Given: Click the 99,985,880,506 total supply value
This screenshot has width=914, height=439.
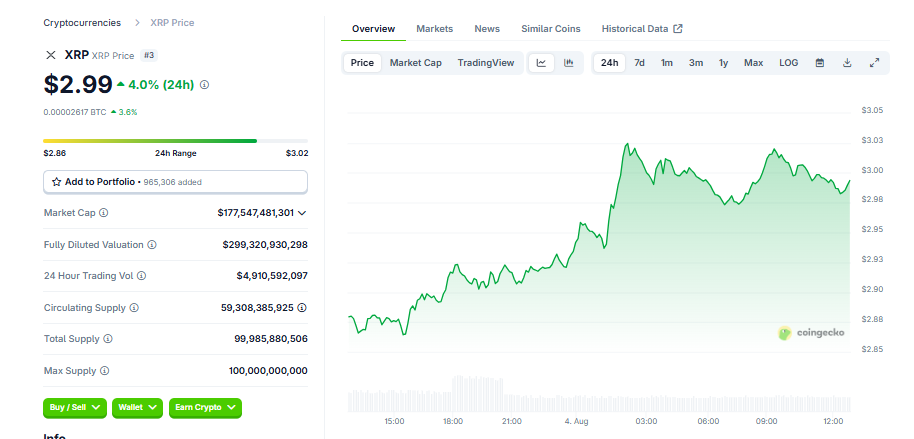Looking at the screenshot, I should point(271,339).
